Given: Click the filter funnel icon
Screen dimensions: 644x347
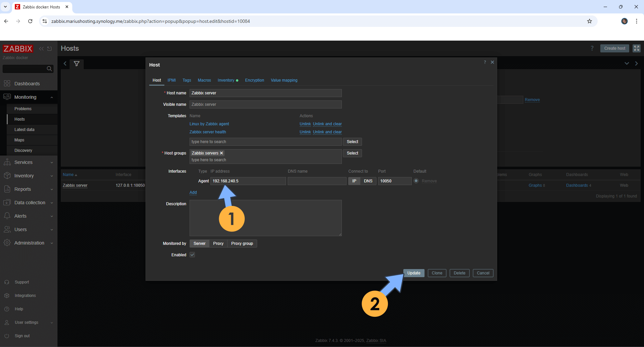Looking at the screenshot, I should (77, 63).
